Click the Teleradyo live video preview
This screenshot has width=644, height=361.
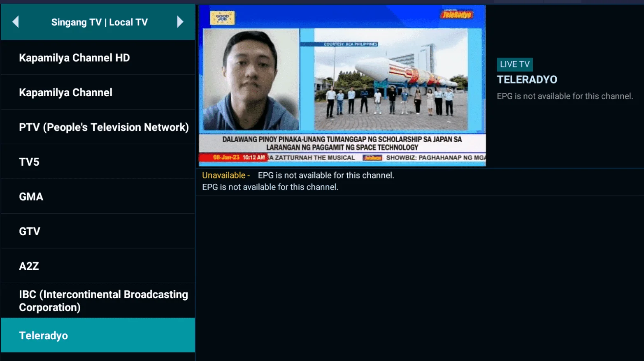click(342, 86)
